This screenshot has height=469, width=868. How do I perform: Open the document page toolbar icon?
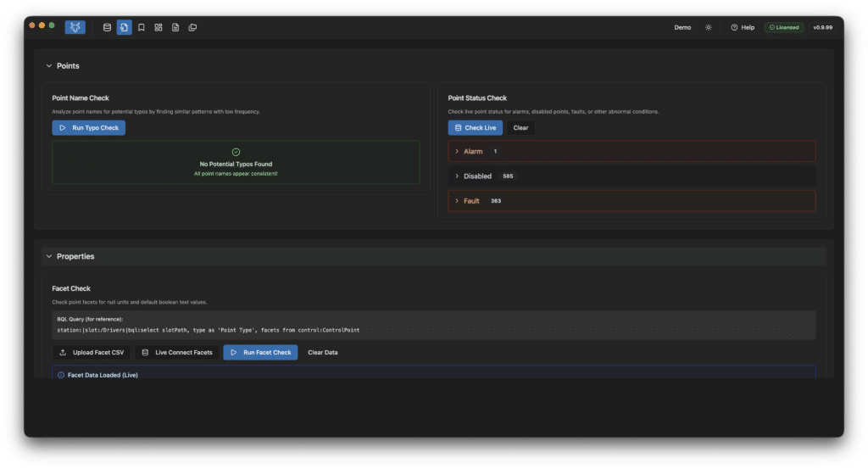175,27
